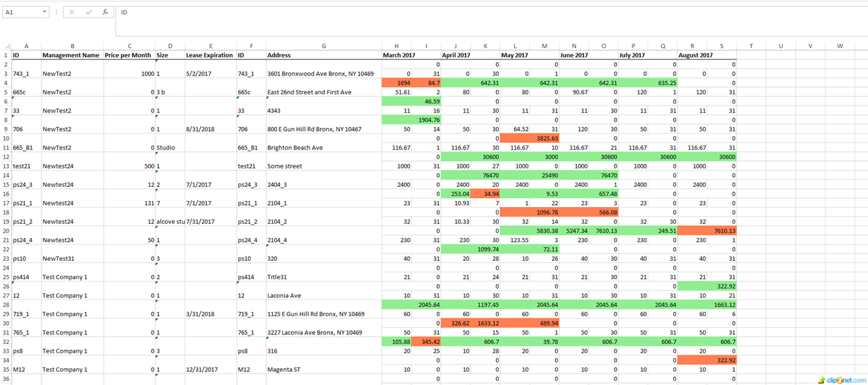Screen dimensions: 868x385
Task: Click the Insert Function fx icon
Action: (105, 12)
